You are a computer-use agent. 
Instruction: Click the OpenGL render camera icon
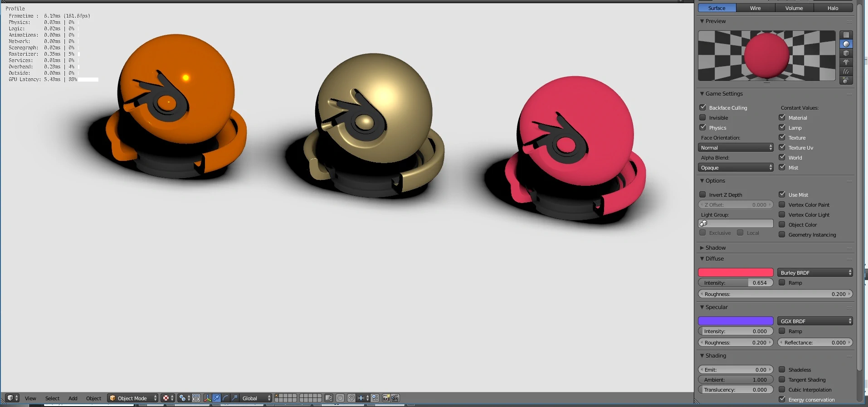click(x=386, y=398)
